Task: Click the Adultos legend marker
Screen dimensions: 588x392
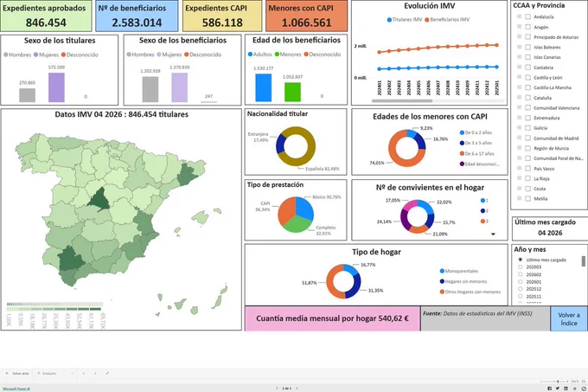Action: pos(251,55)
